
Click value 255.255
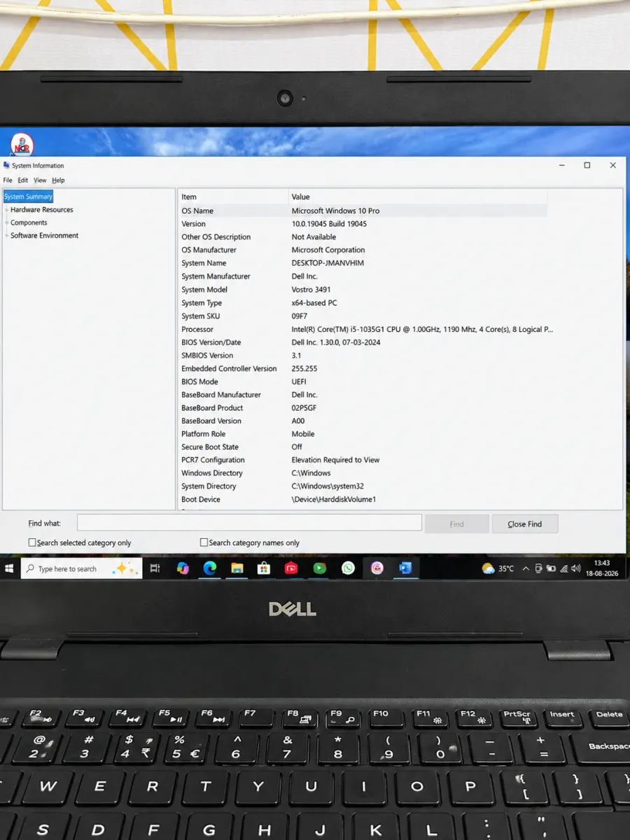pyautogui.click(x=304, y=368)
